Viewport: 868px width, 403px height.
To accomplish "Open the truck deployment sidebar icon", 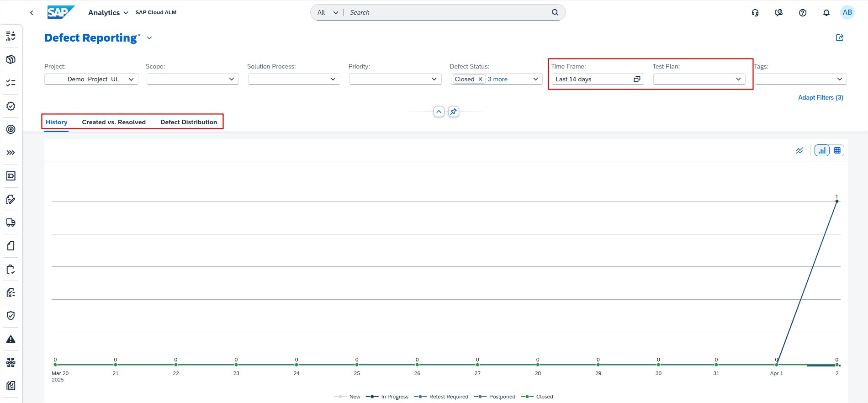I will [x=11, y=223].
